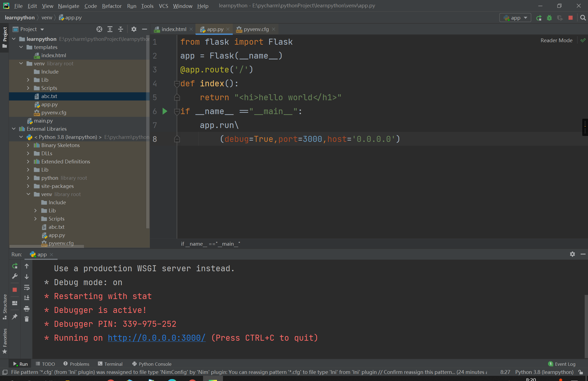This screenshot has width=588, height=381.
Task: Click inspections green checkmark widget
Action: point(583,40)
